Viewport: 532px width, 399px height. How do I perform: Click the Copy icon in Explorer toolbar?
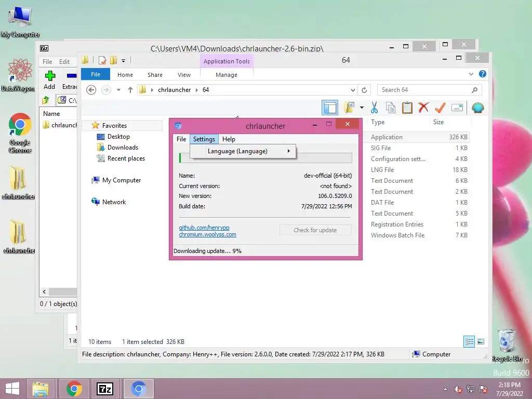pyautogui.click(x=391, y=108)
